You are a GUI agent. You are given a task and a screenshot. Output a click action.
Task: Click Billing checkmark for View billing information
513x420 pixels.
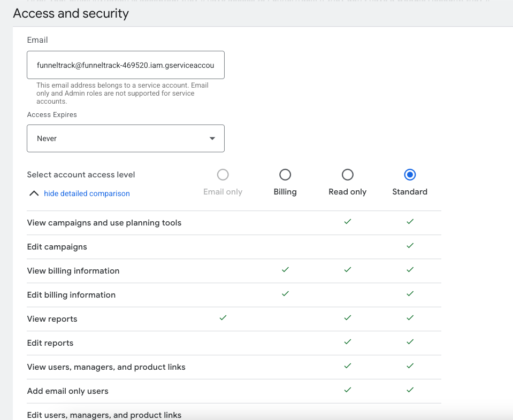click(x=285, y=270)
